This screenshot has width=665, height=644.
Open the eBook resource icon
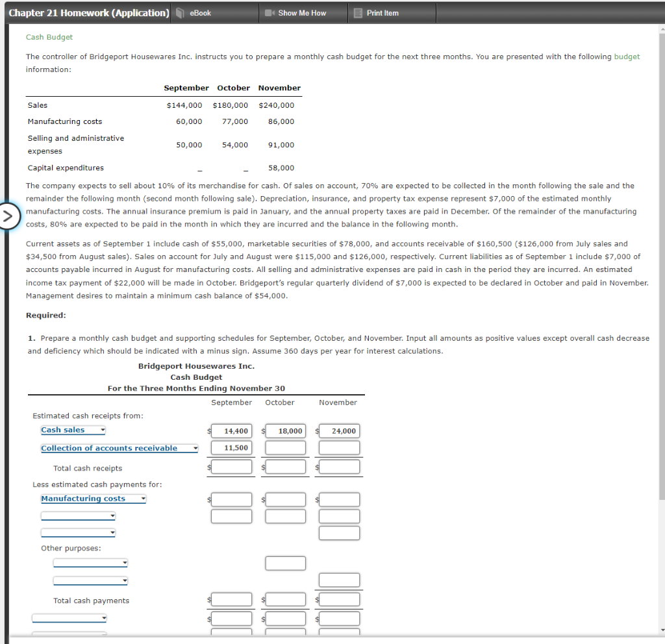coord(180,13)
